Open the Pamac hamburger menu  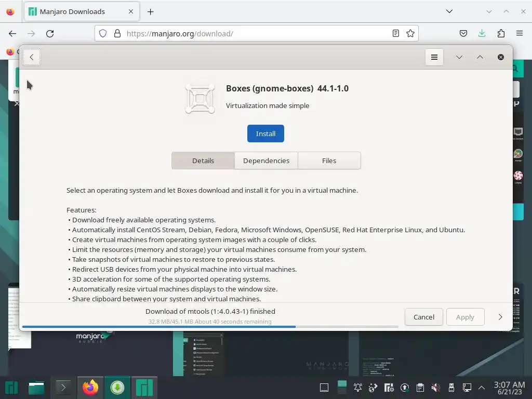(x=434, y=57)
